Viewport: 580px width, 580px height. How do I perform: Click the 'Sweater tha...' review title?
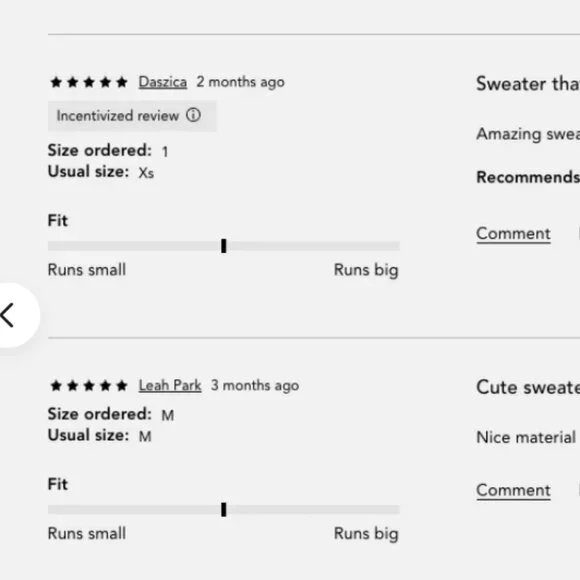pyautogui.click(x=528, y=84)
